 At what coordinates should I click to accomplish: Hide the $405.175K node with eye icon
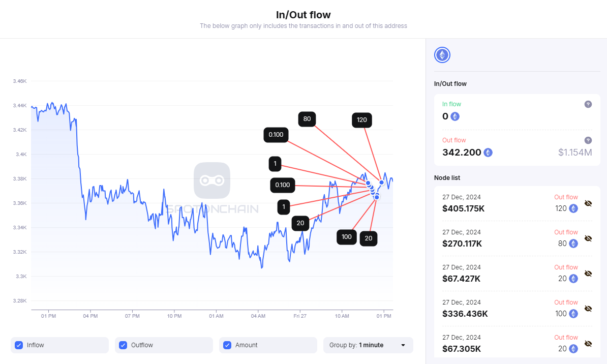tap(588, 203)
